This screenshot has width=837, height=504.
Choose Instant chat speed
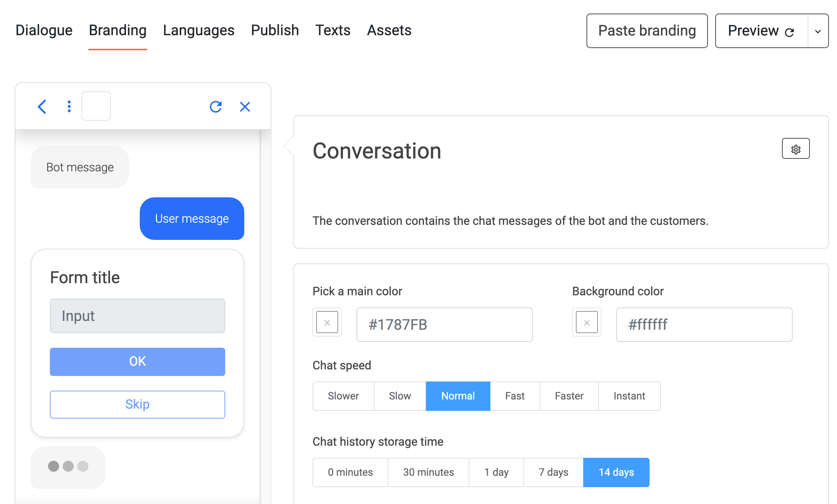[629, 396]
